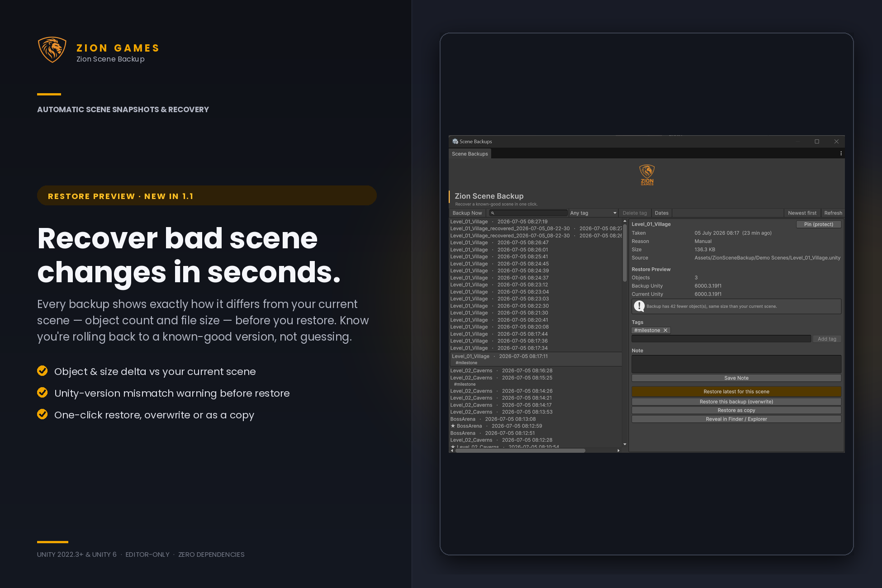This screenshot has width=882, height=588.
Task: Select backup Level_01_Village 08:21:30
Action: point(536,313)
